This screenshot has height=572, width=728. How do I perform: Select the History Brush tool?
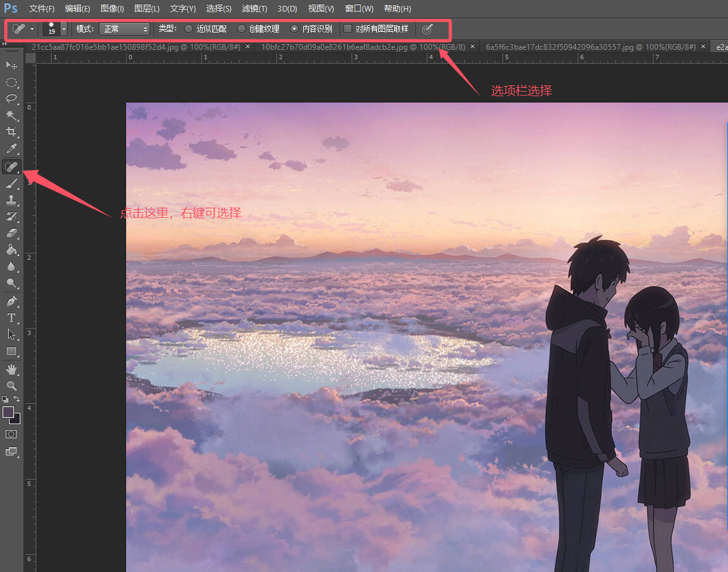click(11, 217)
